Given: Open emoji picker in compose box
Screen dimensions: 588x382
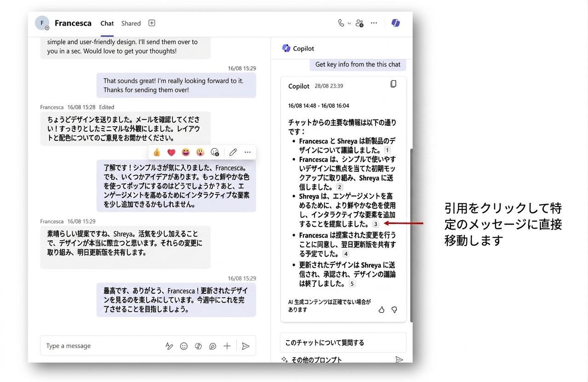Looking at the screenshot, I should [x=184, y=346].
